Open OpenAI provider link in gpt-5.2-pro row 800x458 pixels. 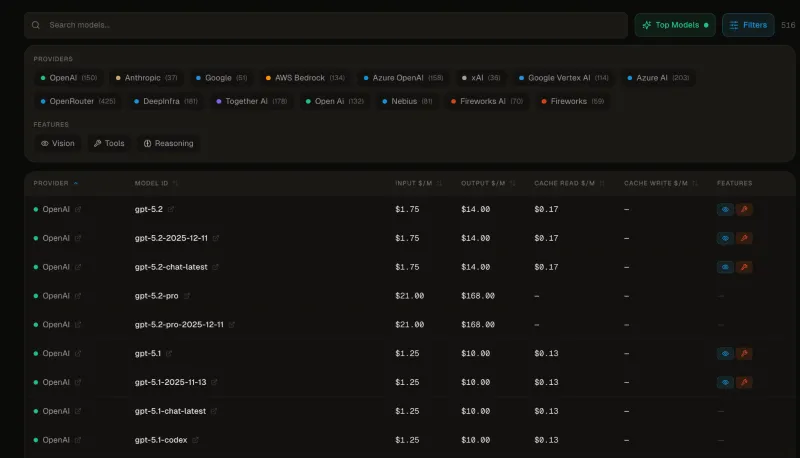tap(78, 296)
